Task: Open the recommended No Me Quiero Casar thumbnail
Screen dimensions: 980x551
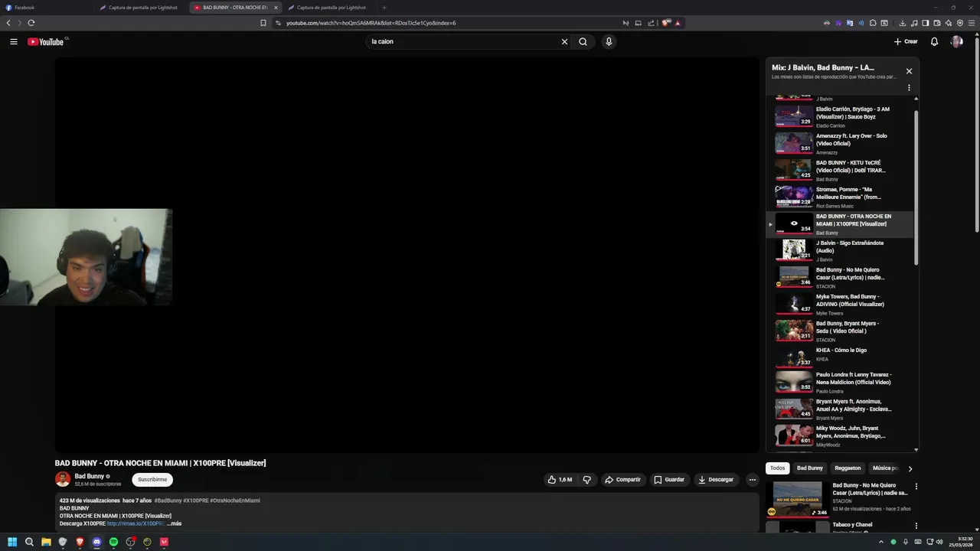Action: click(x=798, y=499)
